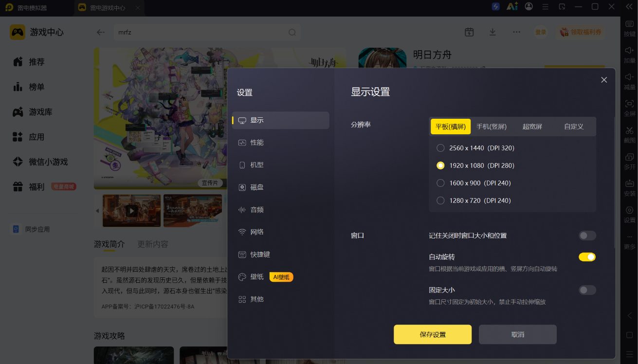Switch to 超宽屏 resolution tab
Screen dimensions: 638x364
(x=532, y=127)
